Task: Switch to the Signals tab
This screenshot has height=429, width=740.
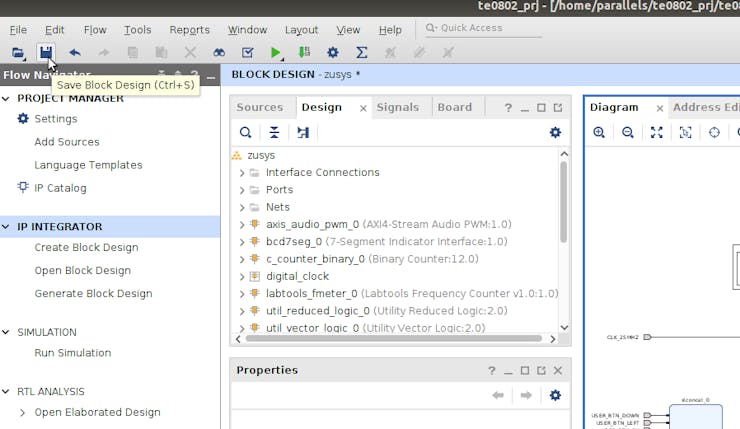Action: (397, 107)
